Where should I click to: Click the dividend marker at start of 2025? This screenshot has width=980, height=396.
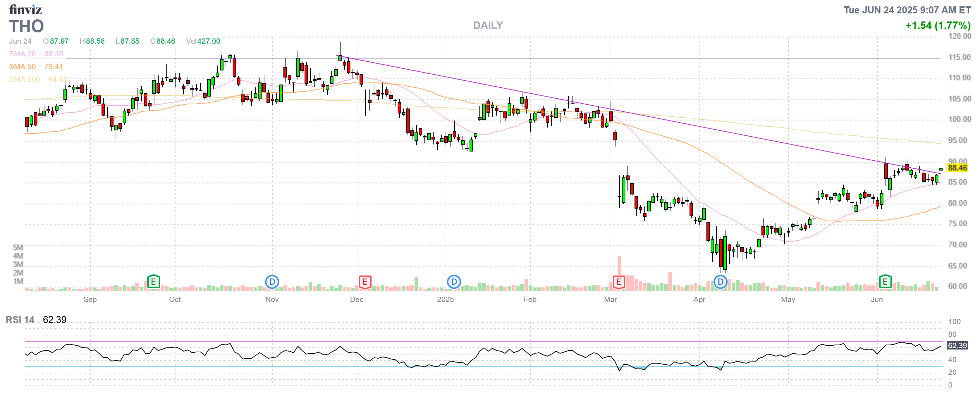[x=454, y=281]
